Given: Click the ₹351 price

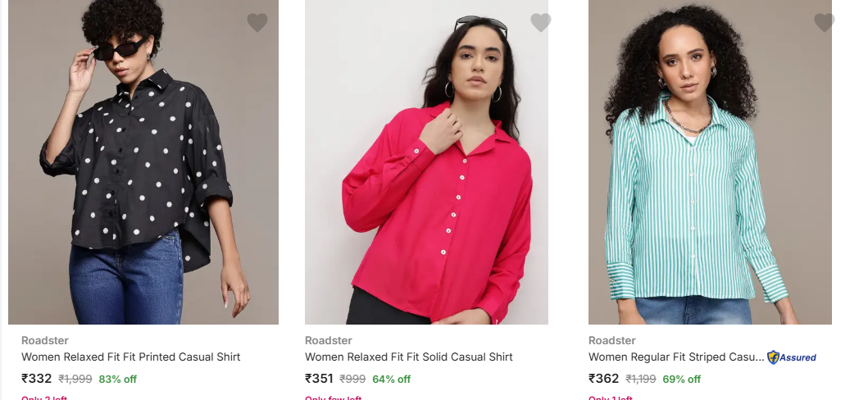Looking at the screenshot, I should click(x=320, y=379).
